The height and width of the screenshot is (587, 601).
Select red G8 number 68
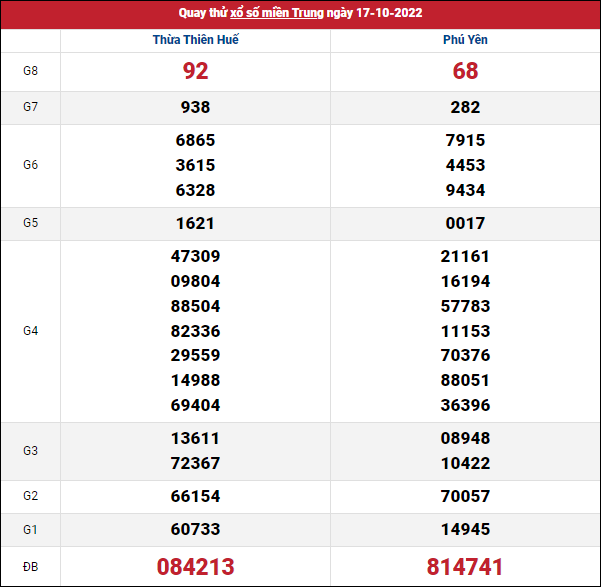465,72
